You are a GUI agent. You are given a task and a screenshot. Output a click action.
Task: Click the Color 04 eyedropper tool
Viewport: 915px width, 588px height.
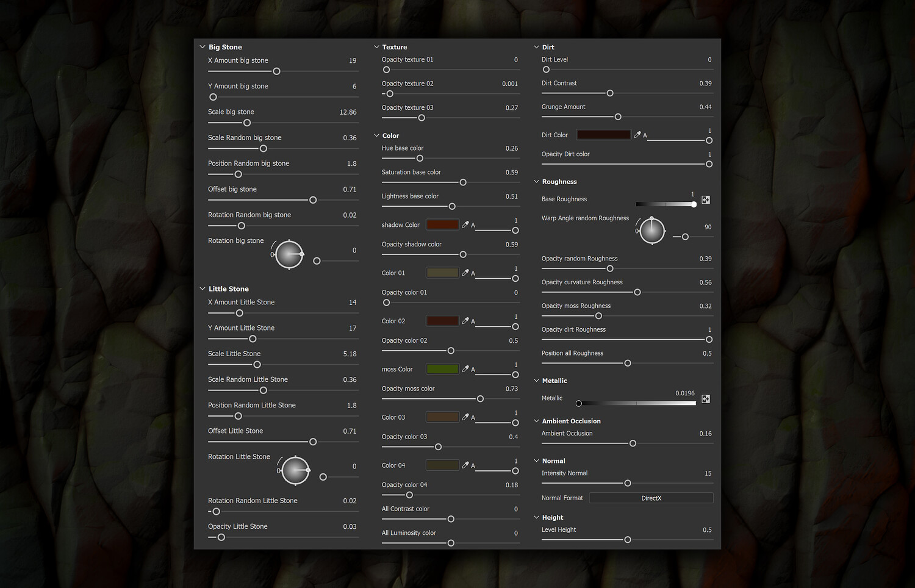point(465,465)
